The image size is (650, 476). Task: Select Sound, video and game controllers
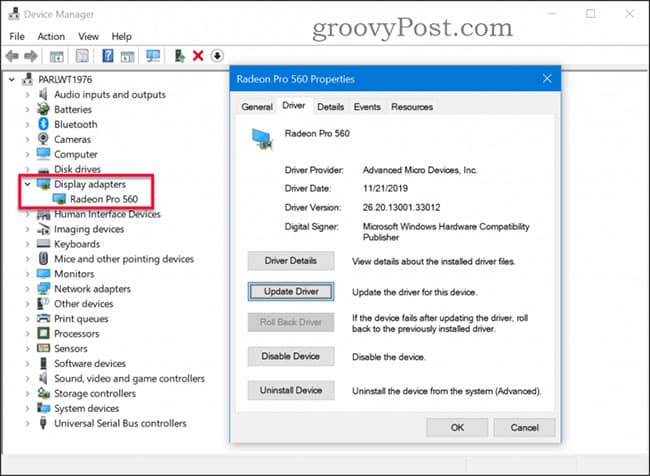[129, 379]
